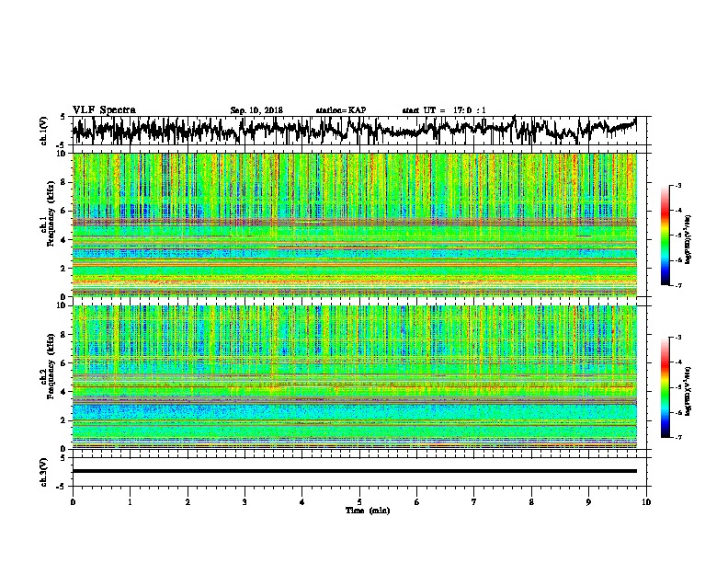Click the ch.1 spectrogram panel
The height and width of the screenshot is (563, 728).
point(354,224)
